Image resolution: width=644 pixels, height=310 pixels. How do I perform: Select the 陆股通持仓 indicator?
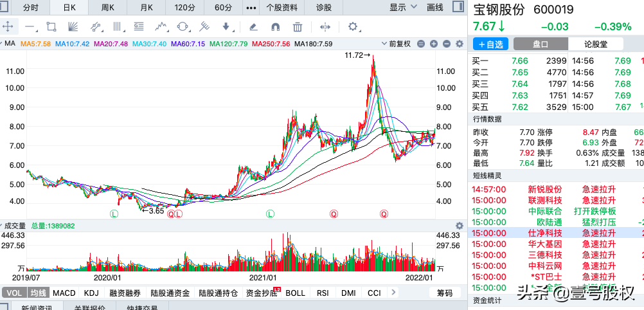[x=218, y=293]
